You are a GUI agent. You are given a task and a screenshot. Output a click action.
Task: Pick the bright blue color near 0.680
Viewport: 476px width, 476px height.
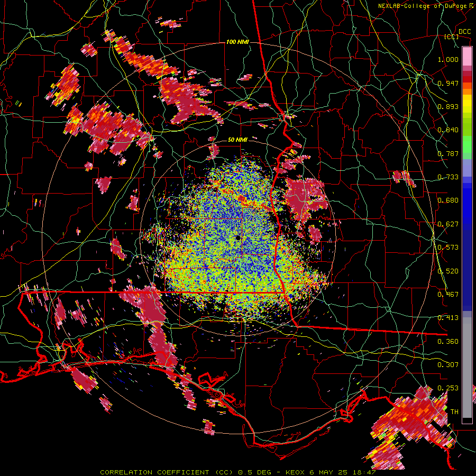coord(467,204)
